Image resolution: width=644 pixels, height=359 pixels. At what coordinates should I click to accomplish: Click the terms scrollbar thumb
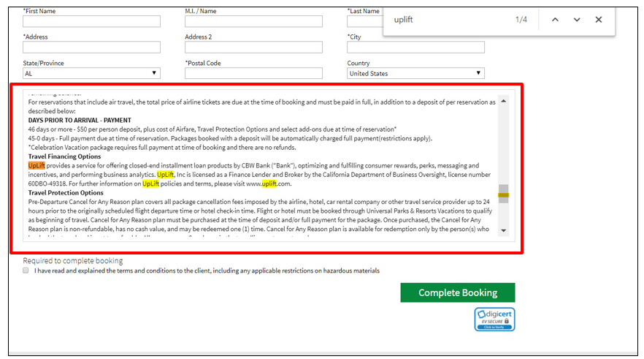point(504,194)
